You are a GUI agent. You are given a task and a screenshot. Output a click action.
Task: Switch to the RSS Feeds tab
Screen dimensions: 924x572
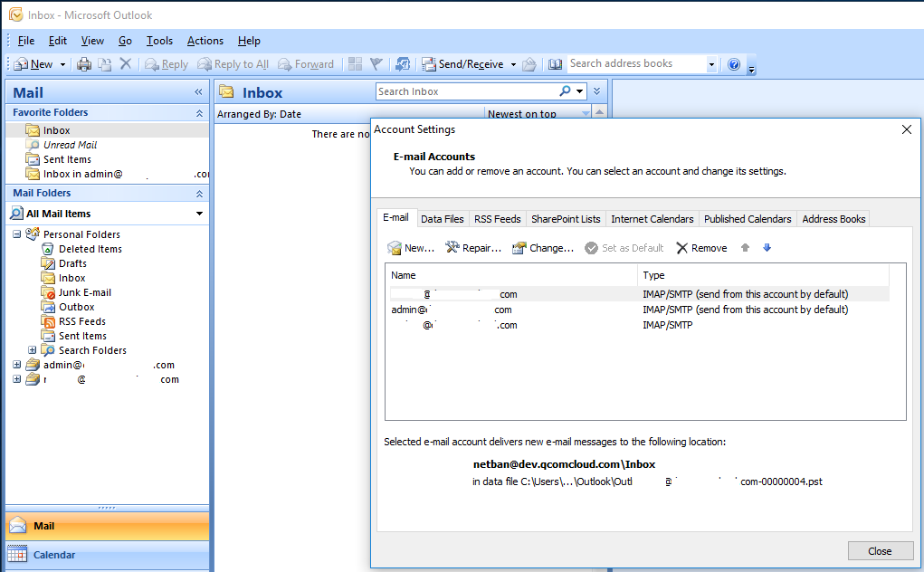click(498, 219)
